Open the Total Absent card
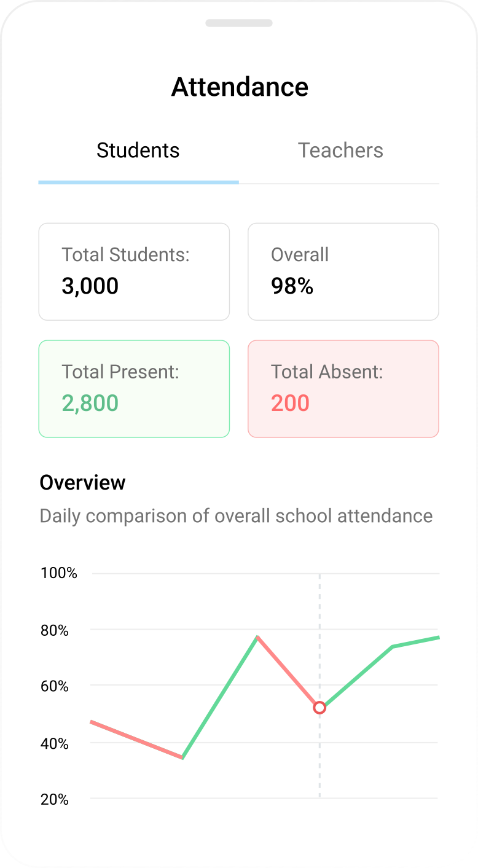Screen dimensions: 478x868 click(343, 389)
